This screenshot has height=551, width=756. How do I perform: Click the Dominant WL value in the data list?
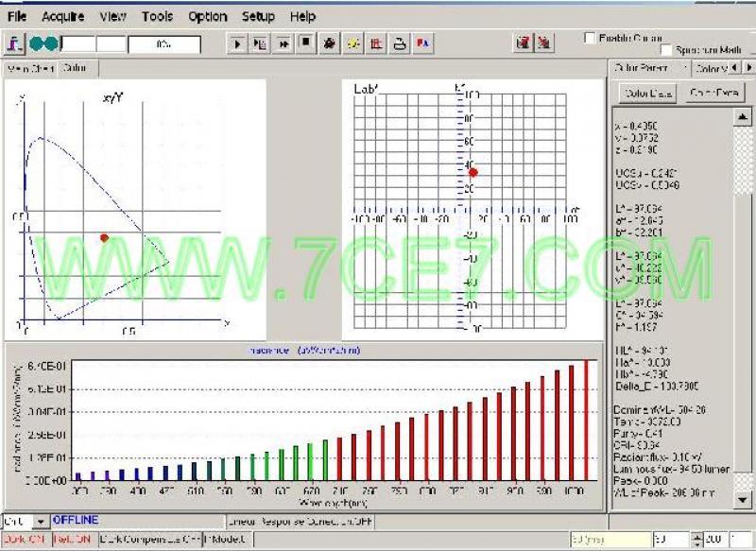coord(660,410)
